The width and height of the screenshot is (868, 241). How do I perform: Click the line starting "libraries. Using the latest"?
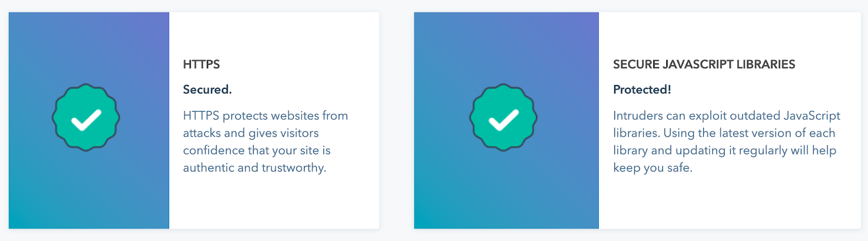[x=724, y=133]
